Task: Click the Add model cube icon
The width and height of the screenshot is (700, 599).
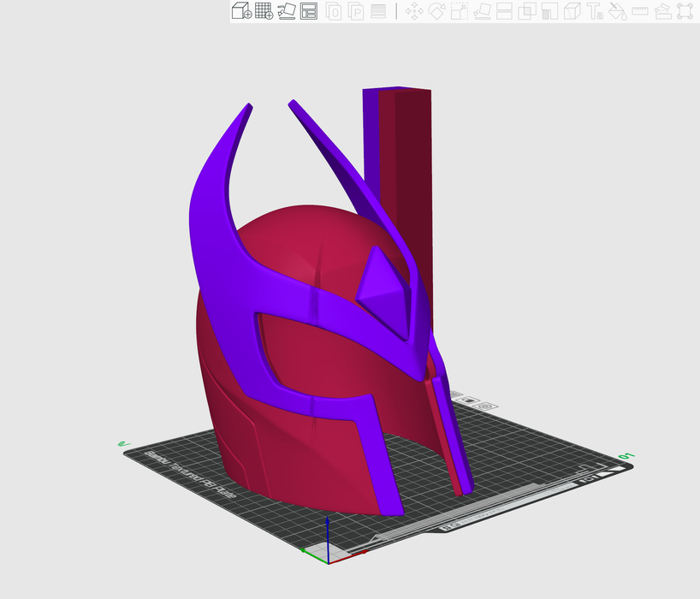Action: [242, 11]
